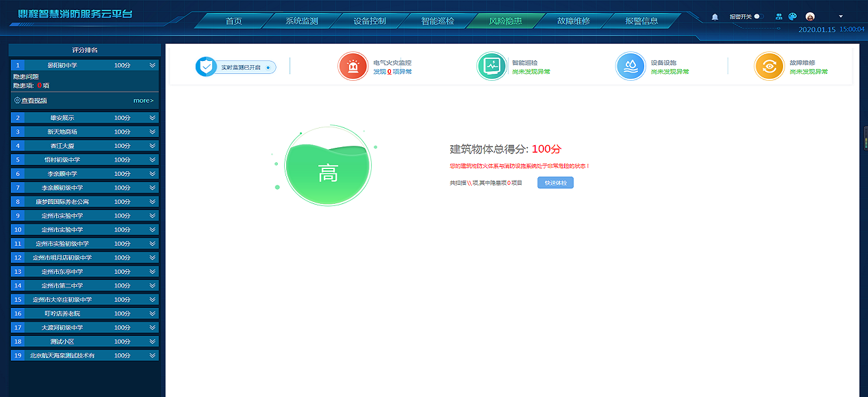Open the orange 故障维修 repair icon
This screenshot has width=868, height=397.
769,66
